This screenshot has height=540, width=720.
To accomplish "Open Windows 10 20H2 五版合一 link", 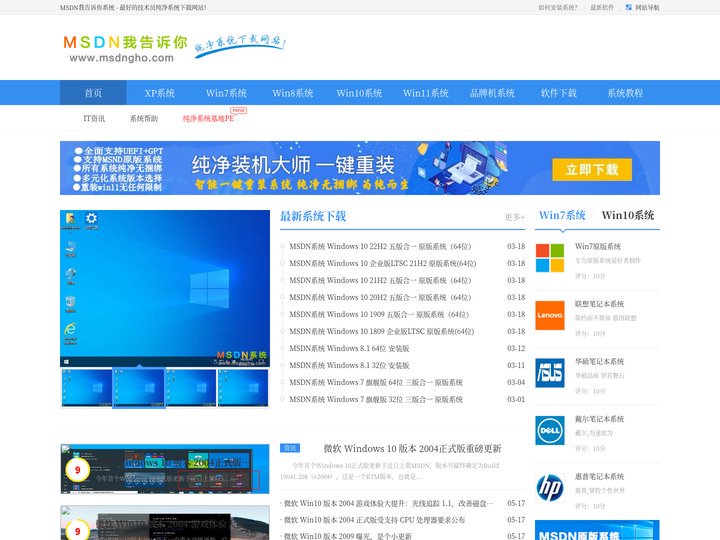I will click(380, 298).
